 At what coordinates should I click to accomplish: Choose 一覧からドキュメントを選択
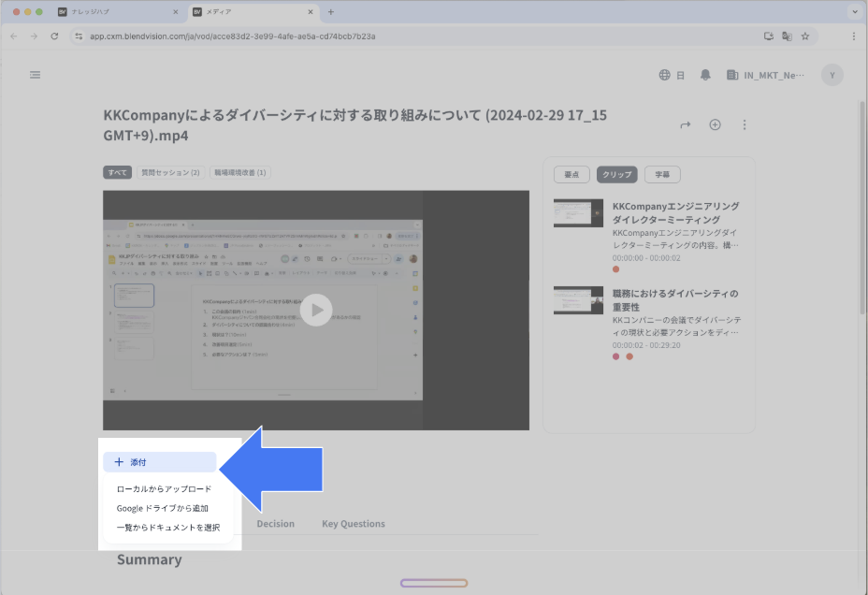(168, 528)
